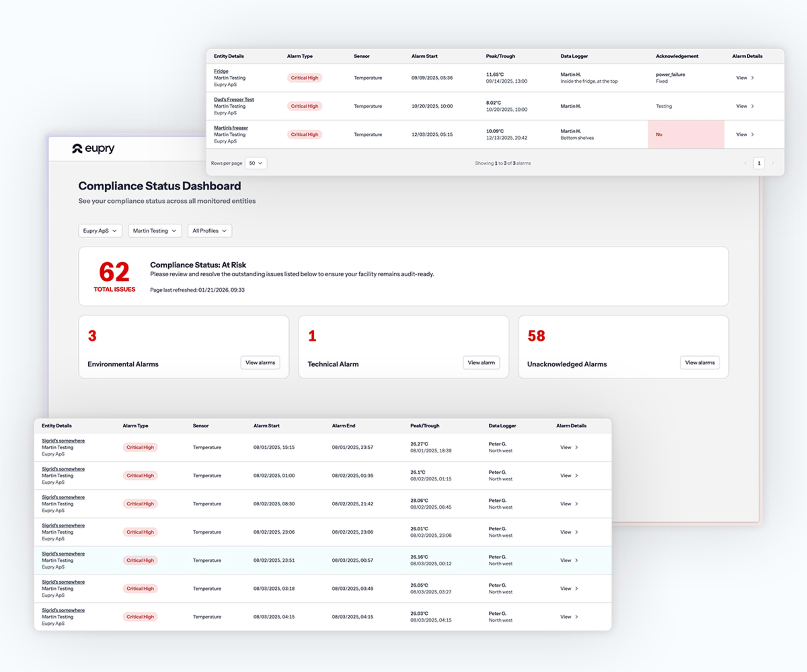Select page 1 in pagination
The width and height of the screenshot is (807, 672).
(x=759, y=163)
